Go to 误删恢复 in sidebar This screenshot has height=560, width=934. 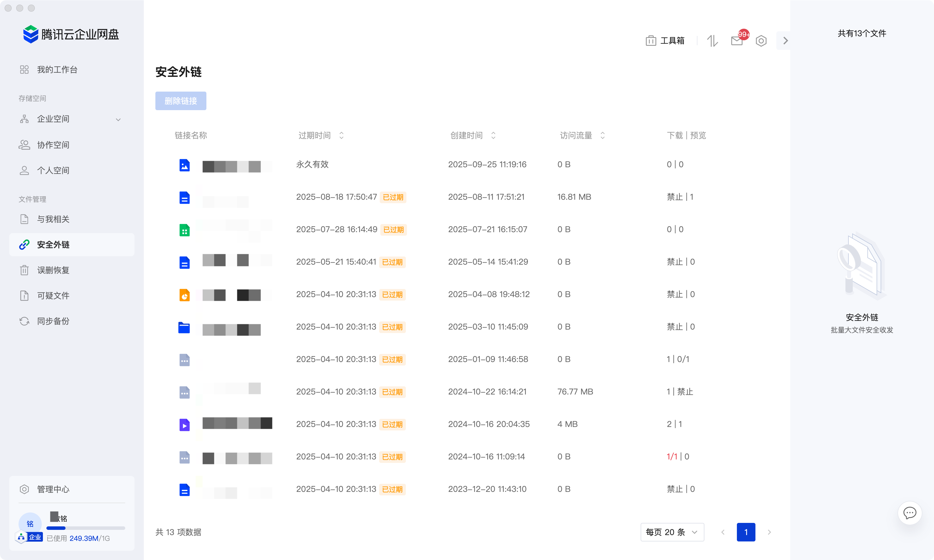[53, 270]
